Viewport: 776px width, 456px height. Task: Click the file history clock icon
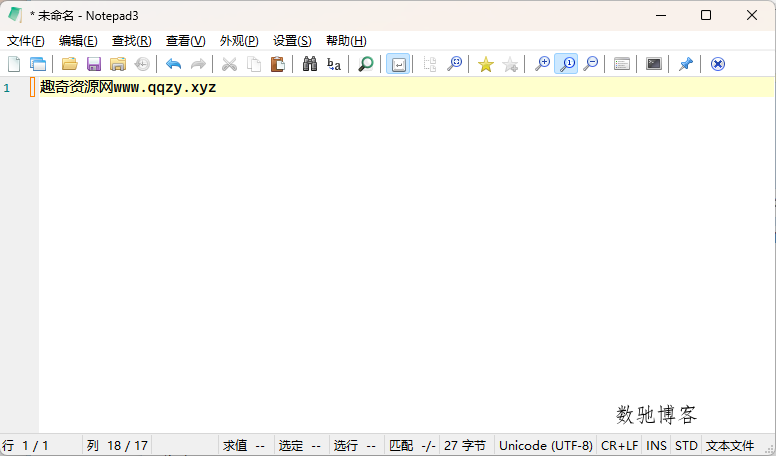pos(142,64)
